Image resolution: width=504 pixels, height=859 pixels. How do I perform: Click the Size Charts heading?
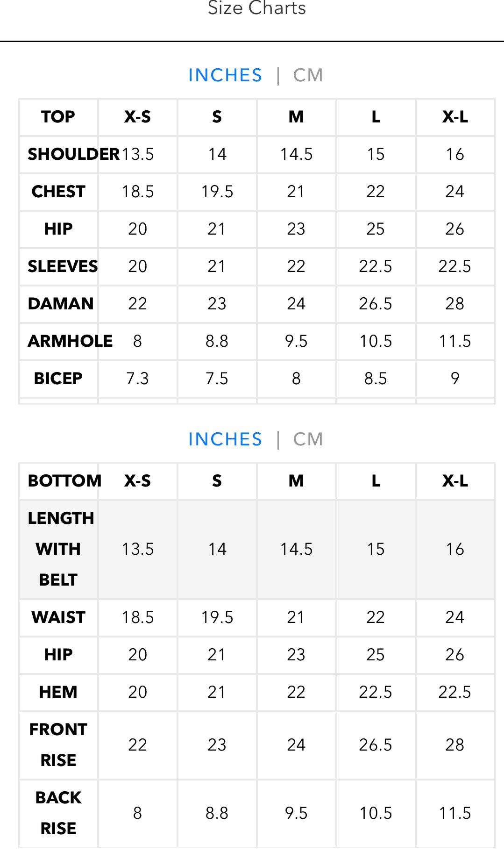tap(256, 8)
